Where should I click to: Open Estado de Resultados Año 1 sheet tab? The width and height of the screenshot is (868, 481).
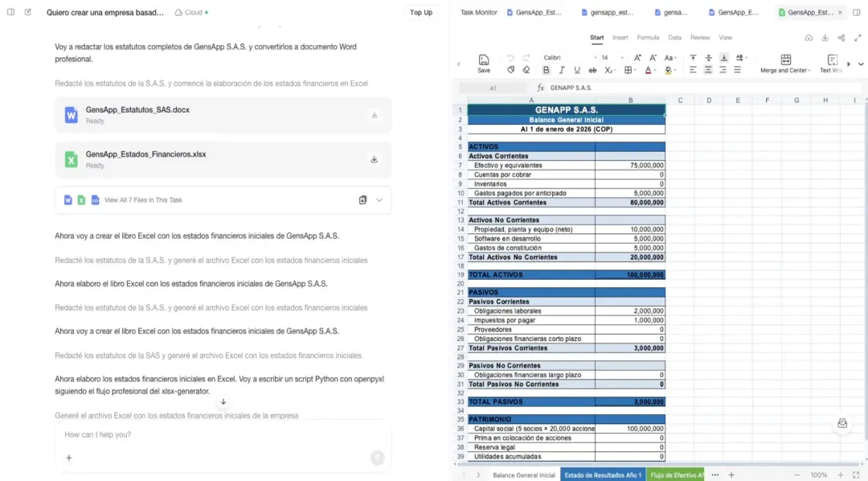click(603, 475)
